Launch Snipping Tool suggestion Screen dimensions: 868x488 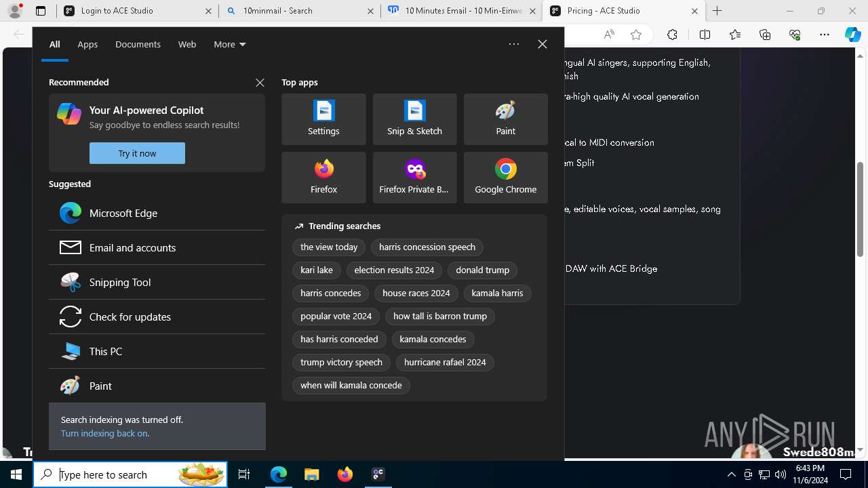pos(157,282)
